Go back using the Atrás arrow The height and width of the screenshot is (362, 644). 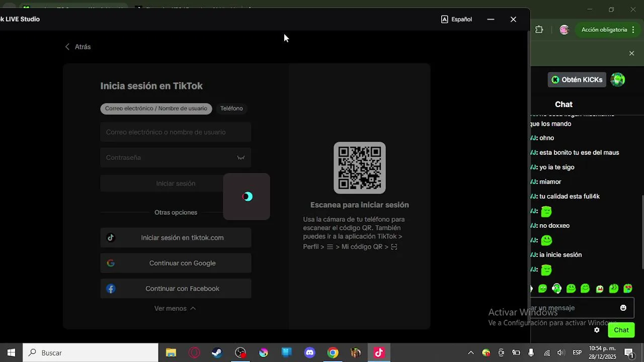click(x=67, y=47)
